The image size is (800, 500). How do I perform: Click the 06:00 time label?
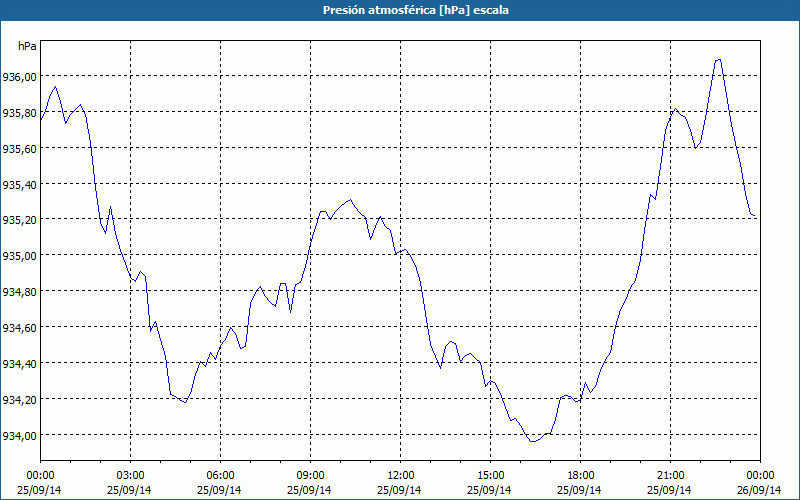(x=220, y=476)
